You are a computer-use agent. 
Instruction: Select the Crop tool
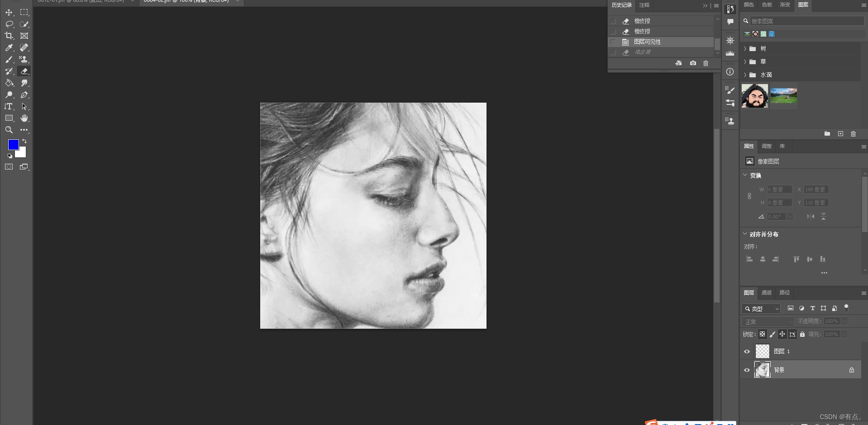click(x=9, y=36)
